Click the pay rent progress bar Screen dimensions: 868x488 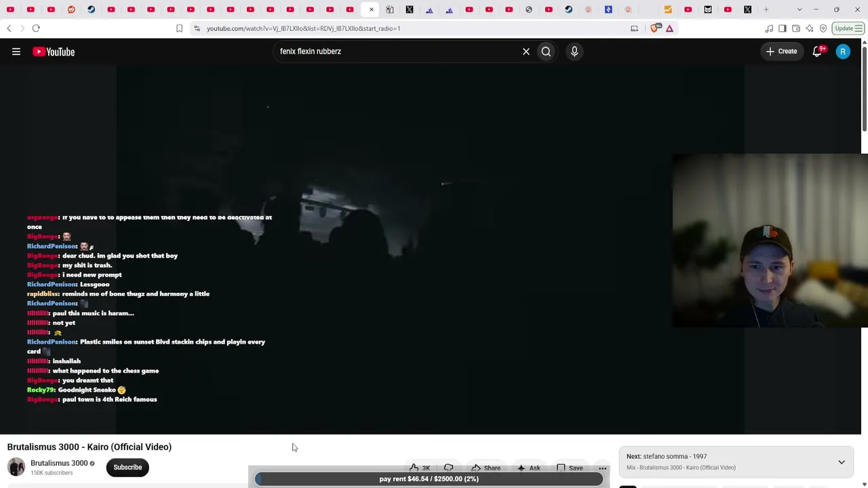(429, 479)
